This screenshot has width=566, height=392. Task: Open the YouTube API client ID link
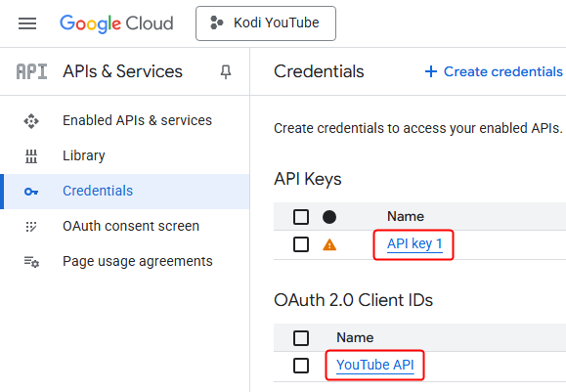[x=375, y=365]
